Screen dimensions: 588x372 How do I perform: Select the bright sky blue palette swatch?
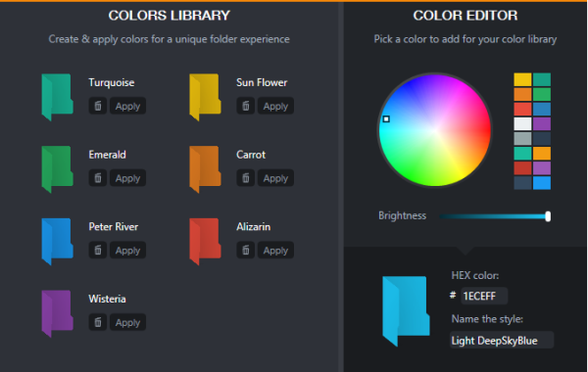(542, 183)
